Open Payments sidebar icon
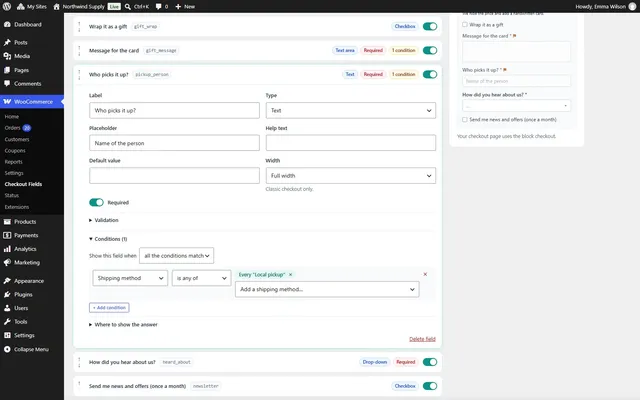The height and width of the screenshot is (400, 640). (x=7, y=236)
